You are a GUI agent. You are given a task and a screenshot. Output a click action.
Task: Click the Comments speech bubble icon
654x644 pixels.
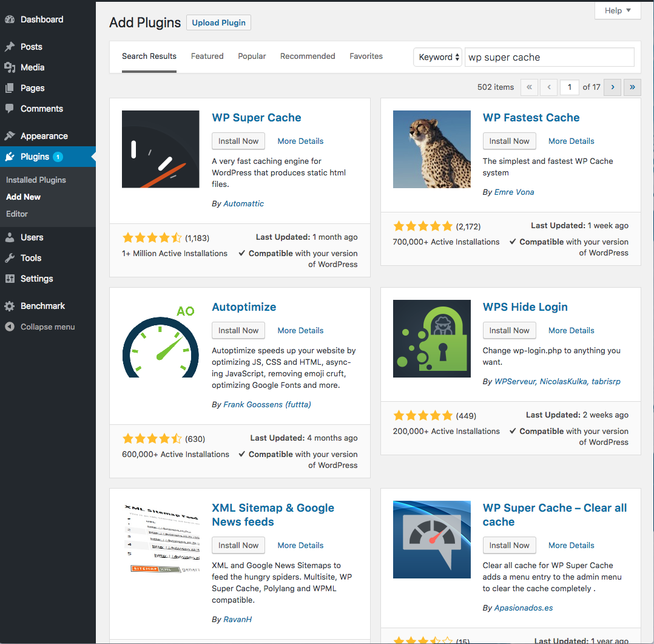tap(10, 109)
